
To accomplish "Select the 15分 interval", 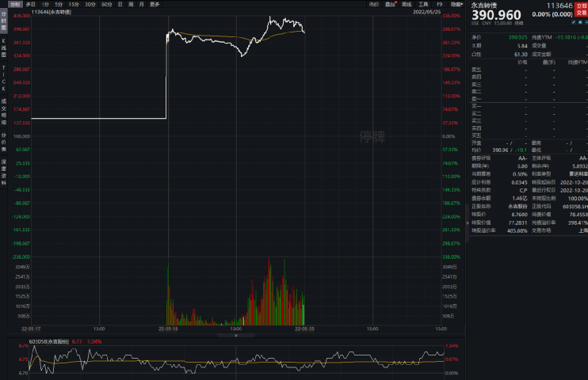I will 73,4.
